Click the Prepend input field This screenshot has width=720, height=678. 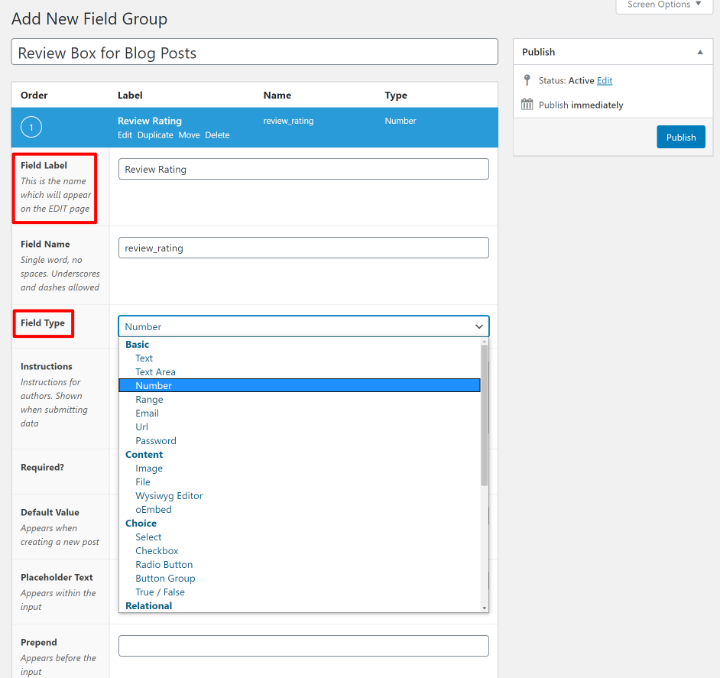pyautogui.click(x=304, y=646)
